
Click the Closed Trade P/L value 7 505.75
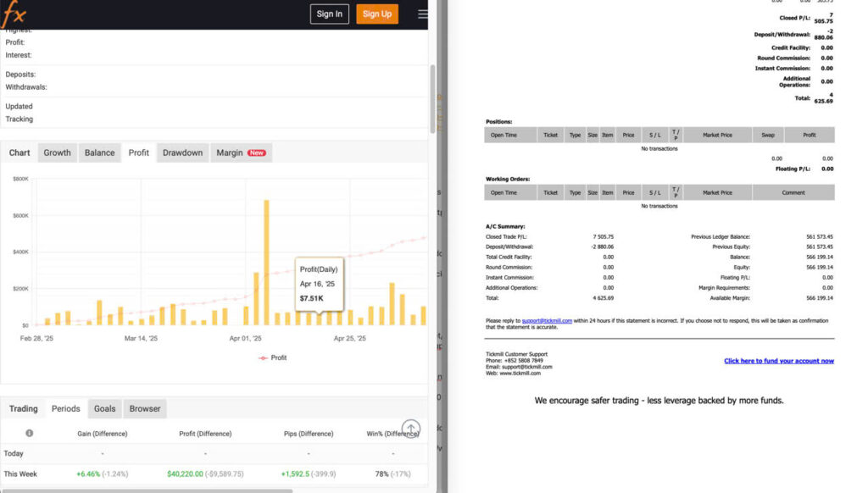[603, 237]
